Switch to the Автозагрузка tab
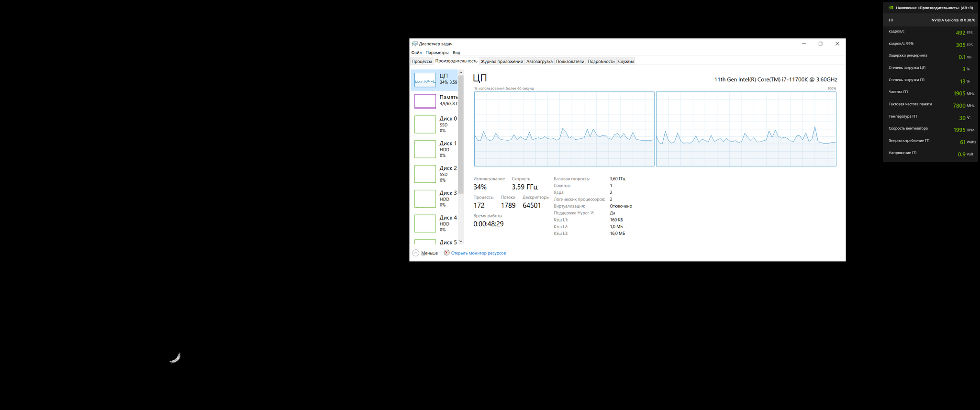Screen dimensions: 980x410 click(539, 61)
